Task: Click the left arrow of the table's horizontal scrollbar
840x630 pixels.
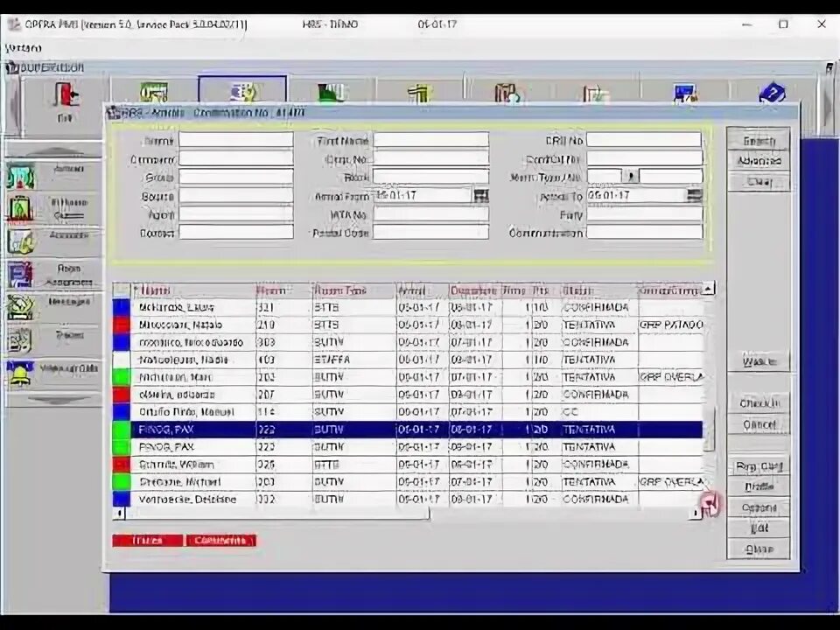Action: tap(119, 514)
